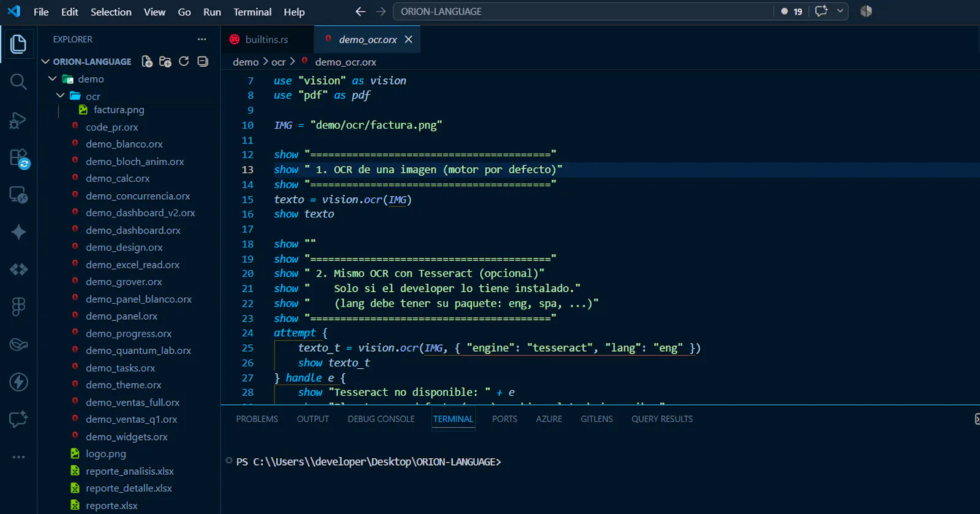Click line number 13 in the gutter
980x514 pixels.
pos(247,170)
